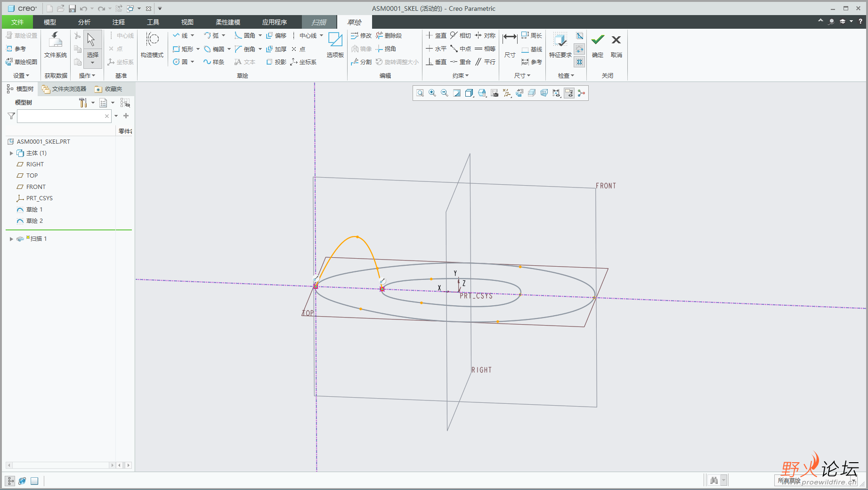
Task: Choose the Arc (弧) sketch tool
Action: pos(211,35)
